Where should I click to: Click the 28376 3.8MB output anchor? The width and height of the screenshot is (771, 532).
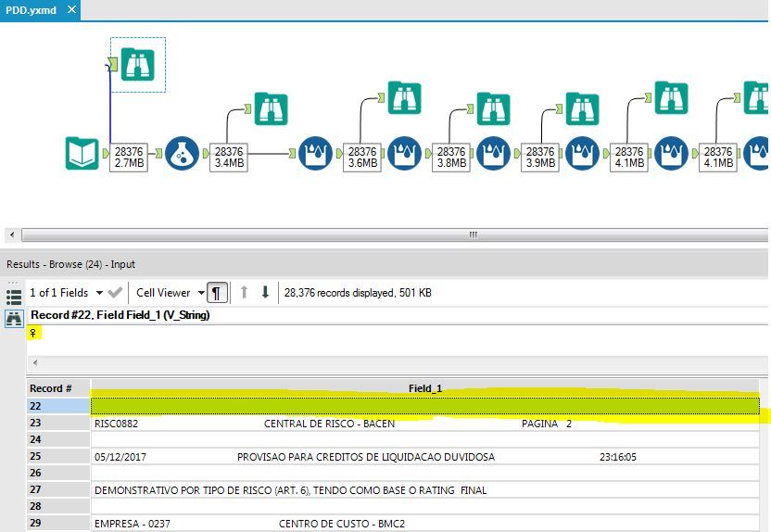point(451,158)
